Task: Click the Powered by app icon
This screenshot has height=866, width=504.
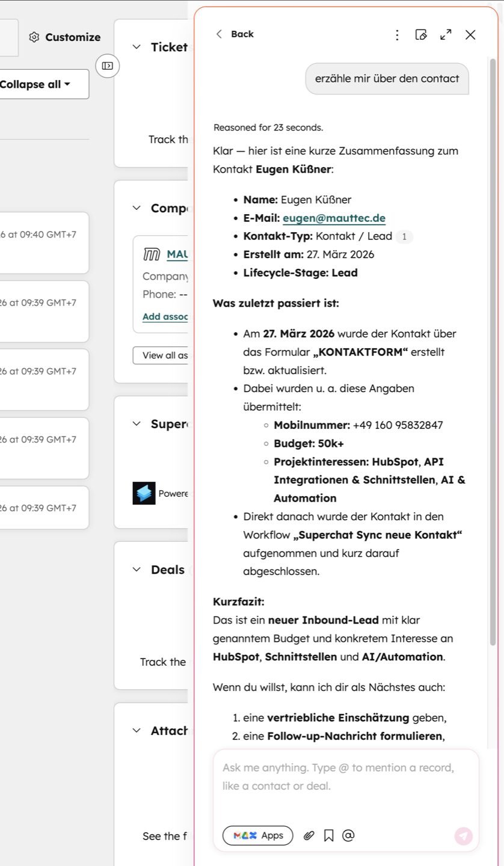Action: pyautogui.click(x=144, y=493)
